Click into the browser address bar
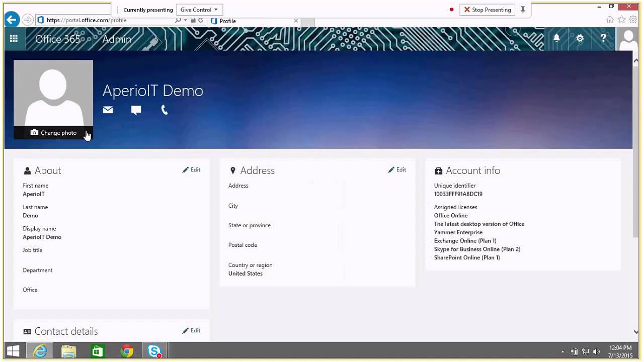This screenshot has height=362, width=644. click(101, 20)
